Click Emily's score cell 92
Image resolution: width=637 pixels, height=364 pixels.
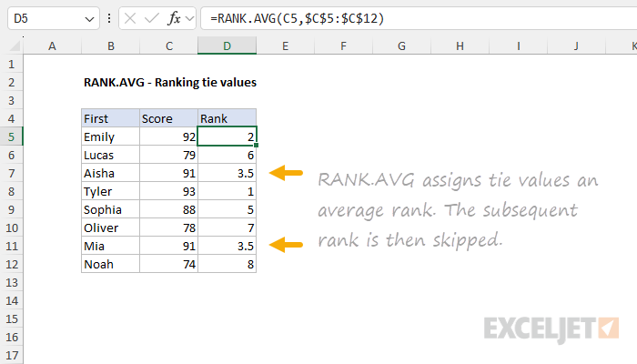[169, 136]
